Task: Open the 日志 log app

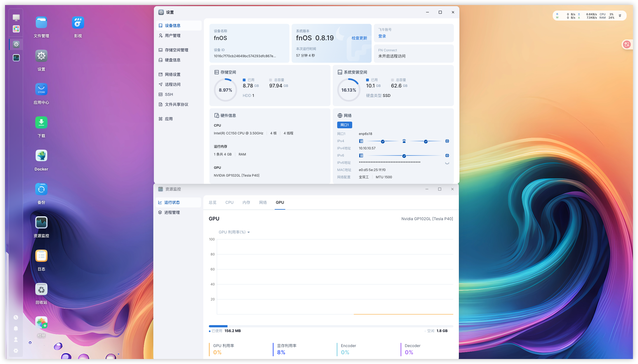Action: pyautogui.click(x=41, y=256)
